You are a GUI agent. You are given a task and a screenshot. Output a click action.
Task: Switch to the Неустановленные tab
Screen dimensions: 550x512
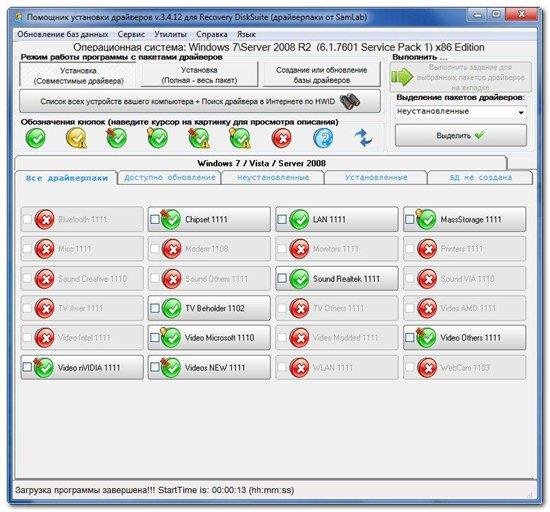(x=273, y=177)
